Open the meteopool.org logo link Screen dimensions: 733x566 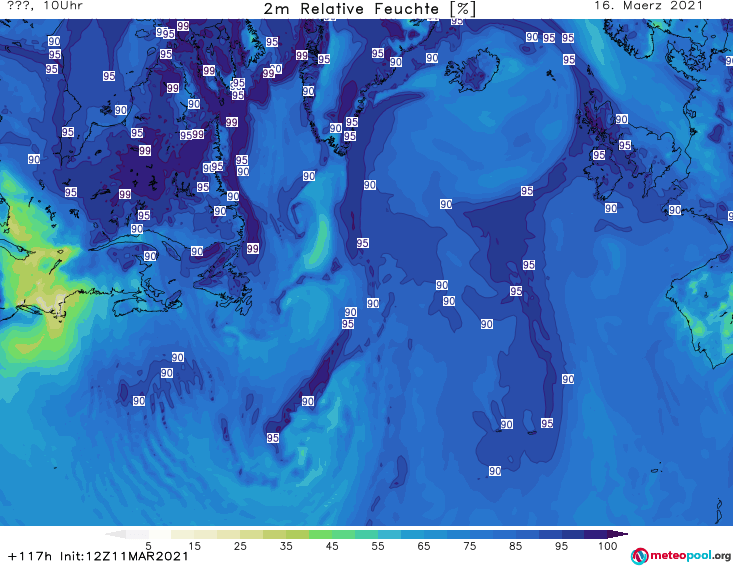pyautogui.click(x=680, y=556)
